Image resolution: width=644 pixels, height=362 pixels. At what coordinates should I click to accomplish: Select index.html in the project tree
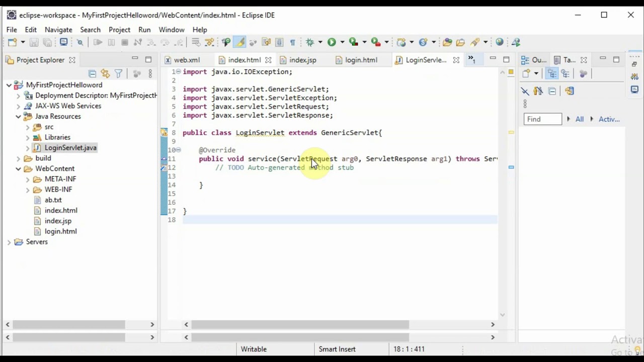click(x=61, y=211)
